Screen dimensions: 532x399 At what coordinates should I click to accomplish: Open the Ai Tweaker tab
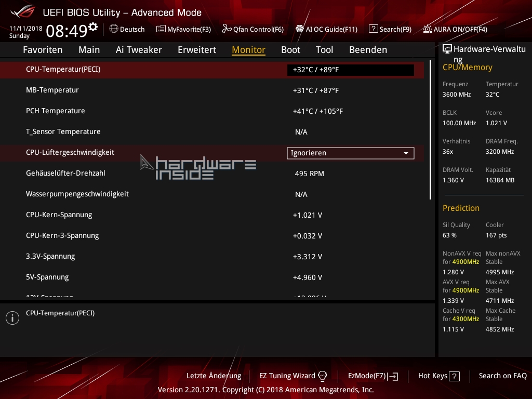[x=139, y=50]
